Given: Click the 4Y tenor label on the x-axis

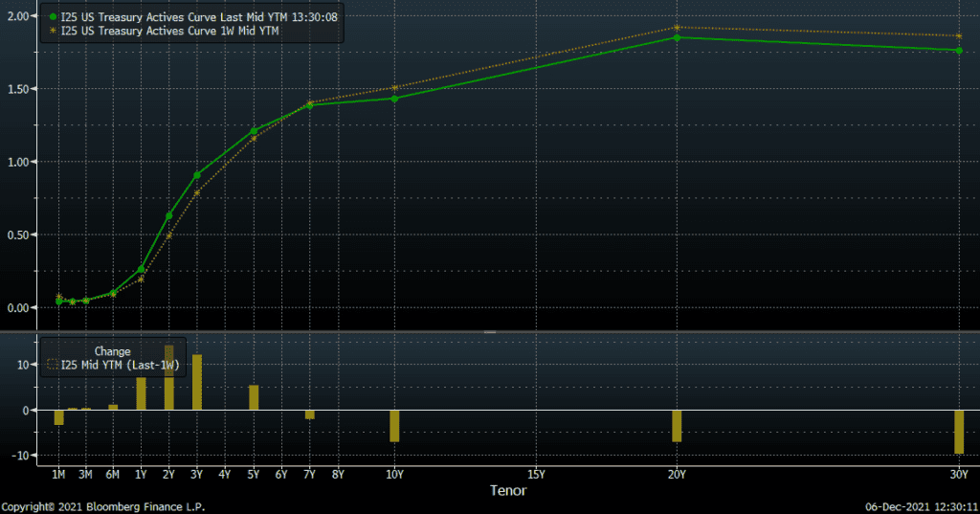Looking at the screenshot, I should pos(225,475).
